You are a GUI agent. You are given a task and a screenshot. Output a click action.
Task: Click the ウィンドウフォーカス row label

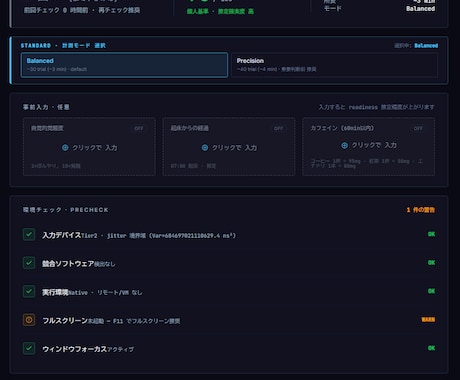coord(75,349)
